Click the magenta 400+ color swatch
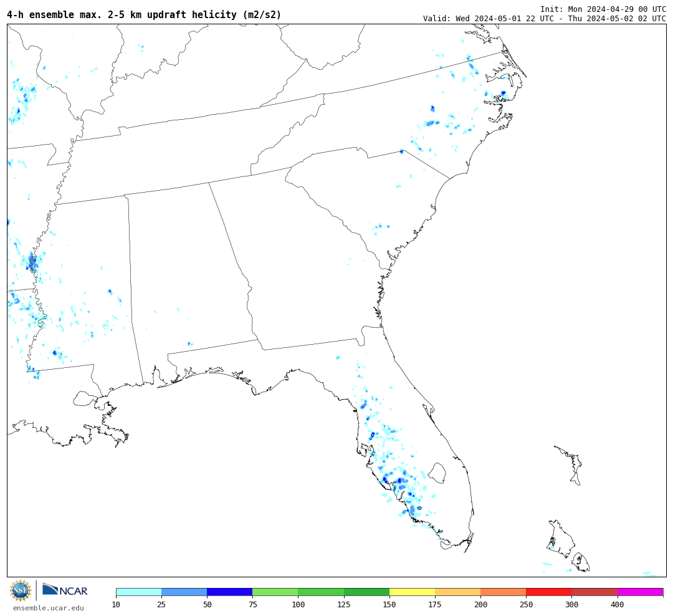This screenshot has width=673, height=616. coord(641,592)
